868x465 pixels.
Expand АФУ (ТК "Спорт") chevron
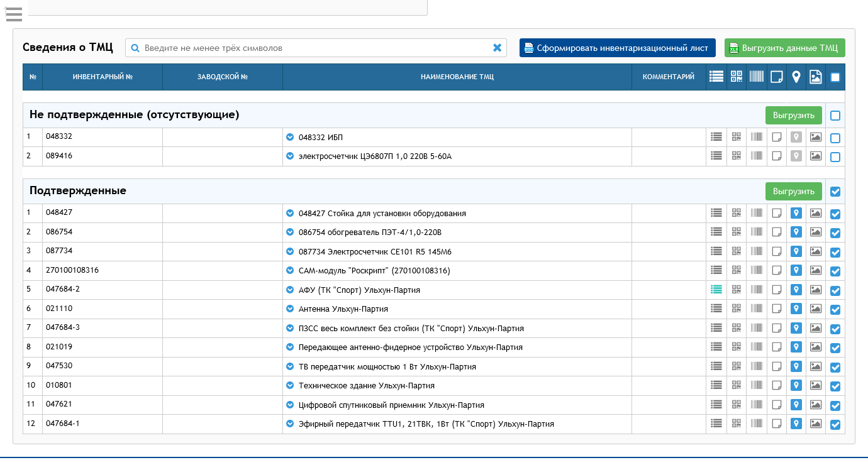(x=290, y=290)
